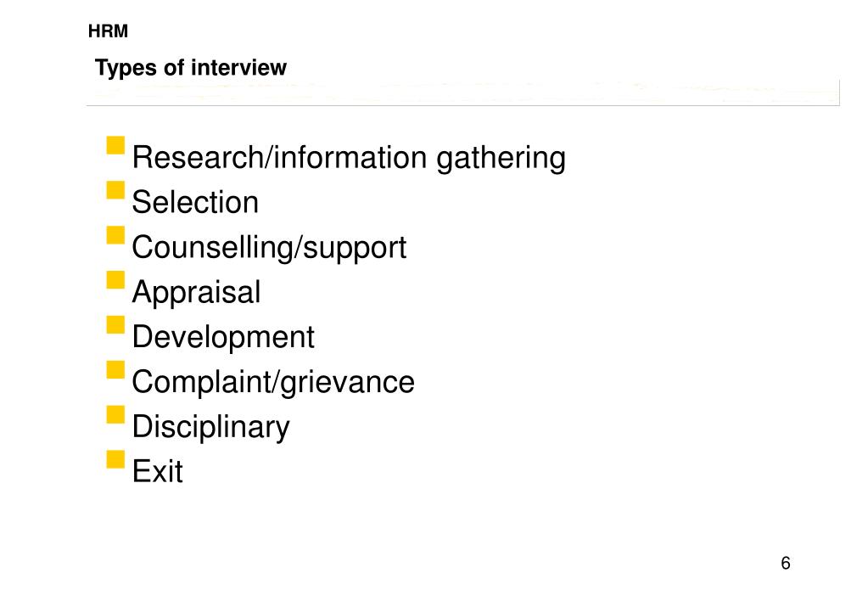
Task: Select the Appraisal list item text
Action: click(x=196, y=293)
